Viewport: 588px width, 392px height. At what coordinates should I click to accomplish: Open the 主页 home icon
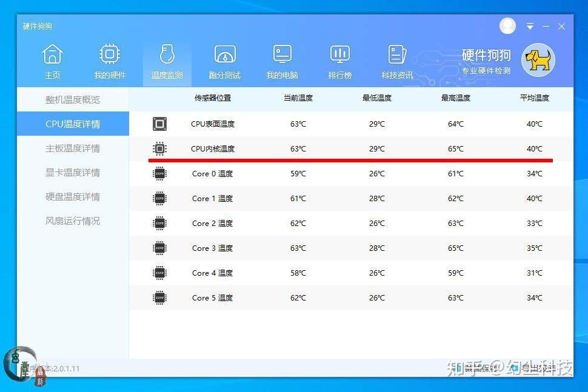coord(52,61)
